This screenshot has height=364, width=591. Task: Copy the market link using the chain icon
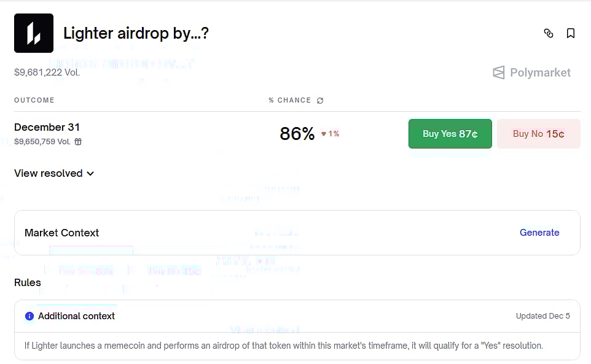549,34
